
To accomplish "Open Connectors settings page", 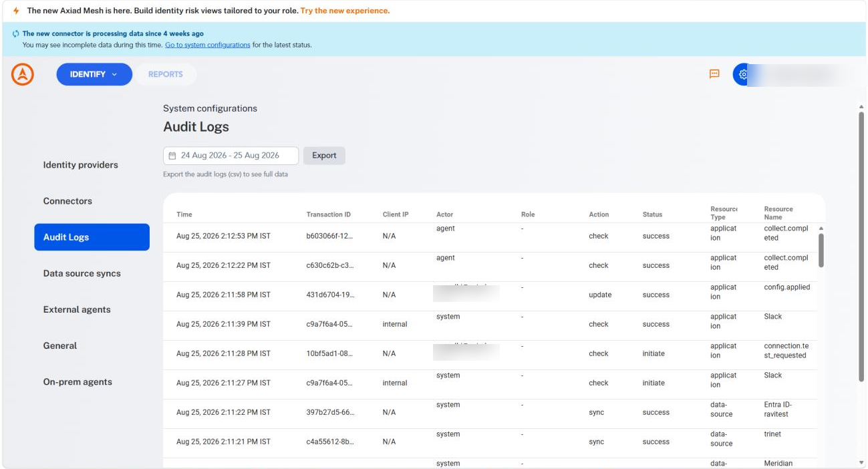I will [x=67, y=201].
